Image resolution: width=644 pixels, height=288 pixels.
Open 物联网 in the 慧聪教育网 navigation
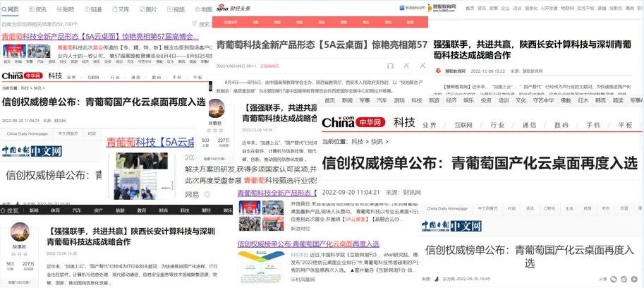pos(568,8)
